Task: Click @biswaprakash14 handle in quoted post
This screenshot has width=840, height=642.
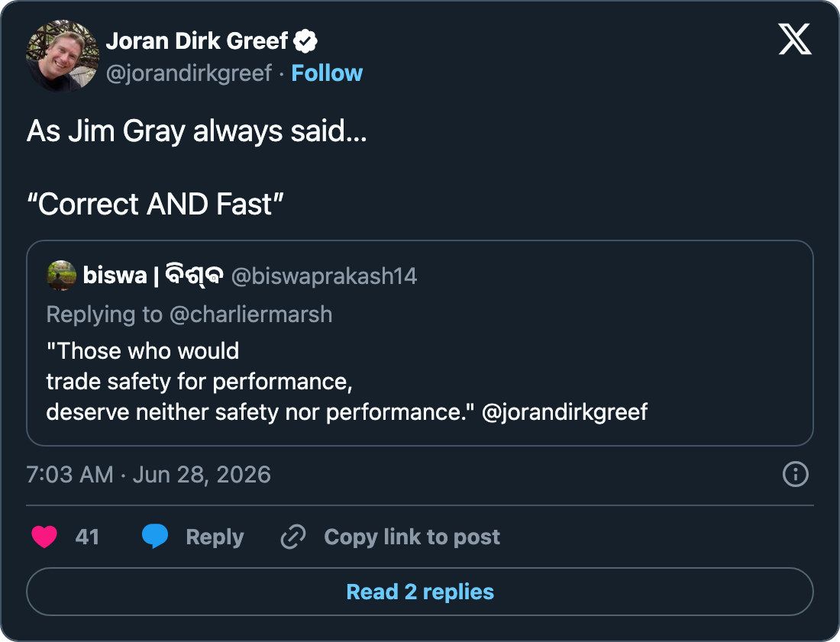Action: click(324, 276)
